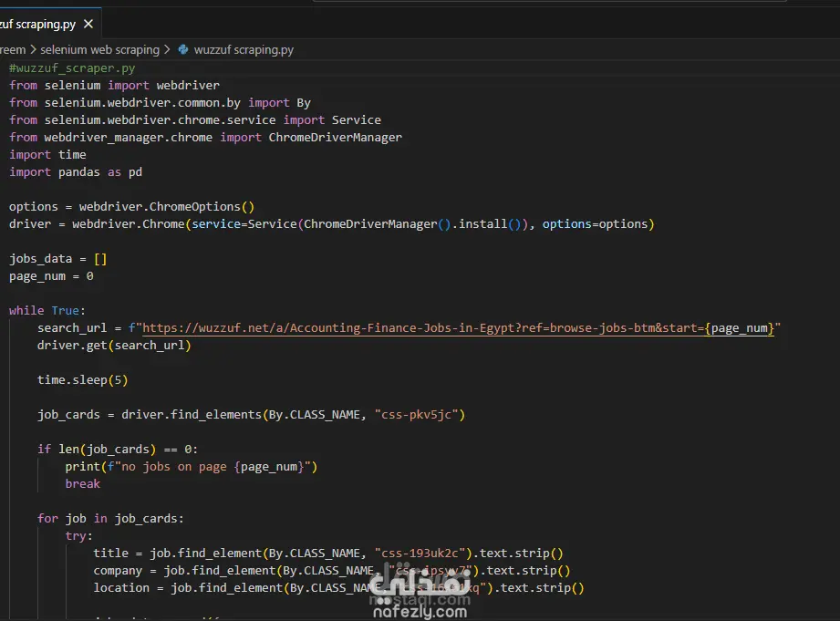Image resolution: width=840 pixels, height=621 pixels.
Task: Click 'ChromeDriverManager' in the import line
Action: (336, 137)
